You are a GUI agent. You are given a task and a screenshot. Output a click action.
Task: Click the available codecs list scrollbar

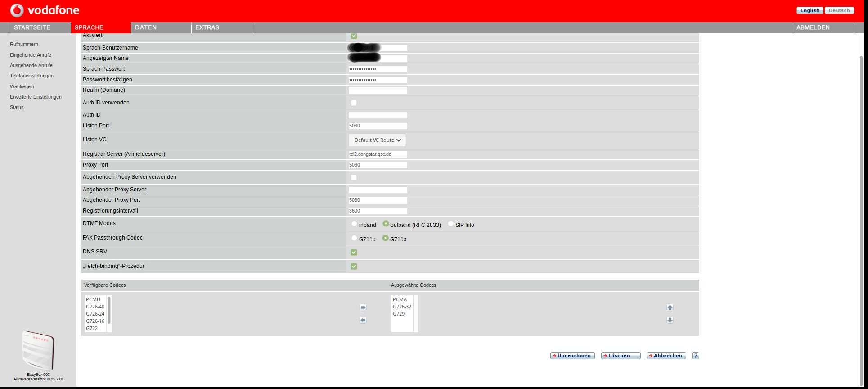(x=109, y=311)
